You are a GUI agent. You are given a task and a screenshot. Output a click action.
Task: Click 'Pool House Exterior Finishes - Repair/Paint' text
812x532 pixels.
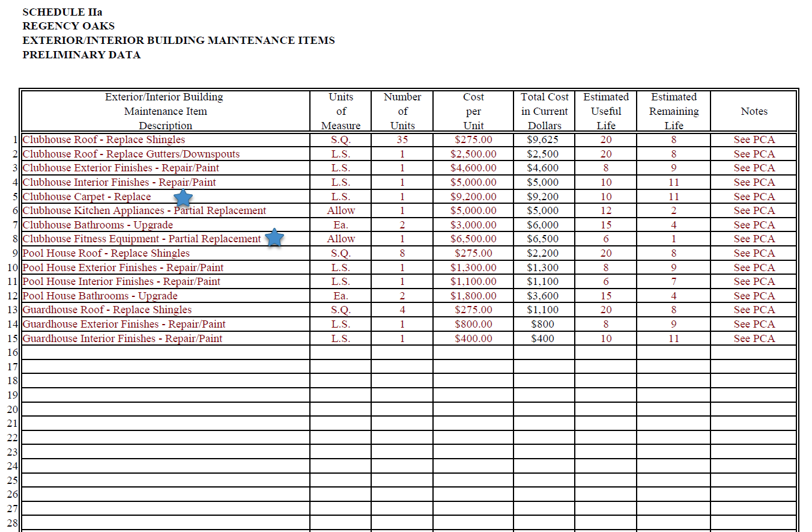(x=123, y=268)
